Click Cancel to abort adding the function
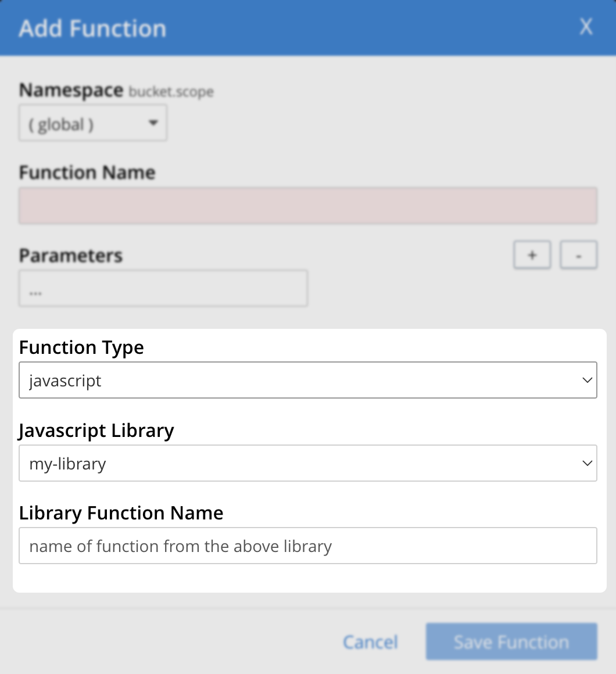616x674 pixels. (x=370, y=641)
